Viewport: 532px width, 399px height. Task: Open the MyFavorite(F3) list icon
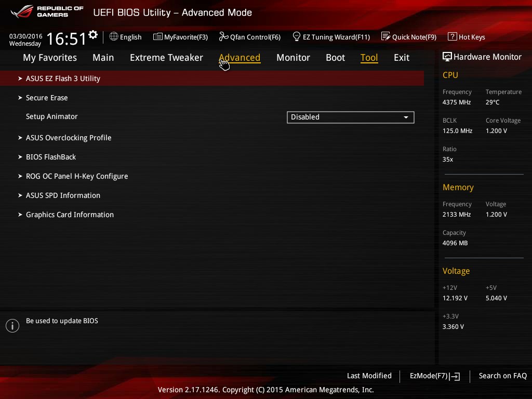click(x=158, y=37)
